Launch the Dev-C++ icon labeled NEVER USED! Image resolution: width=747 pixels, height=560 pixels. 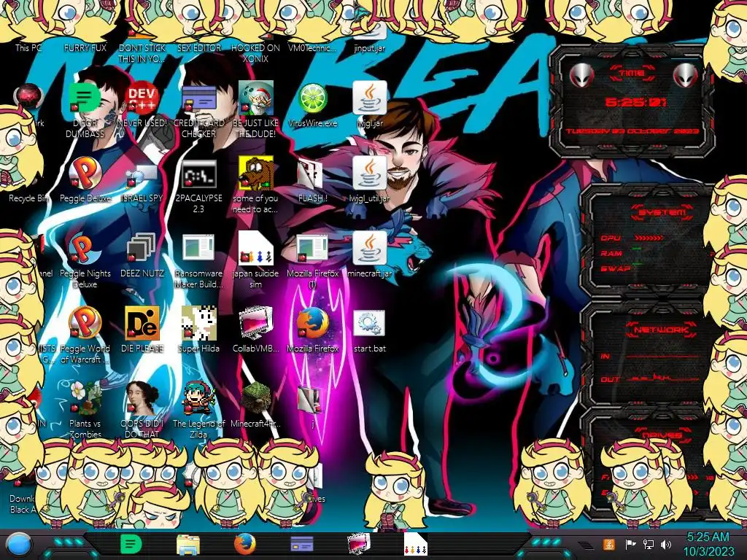[x=142, y=98]
